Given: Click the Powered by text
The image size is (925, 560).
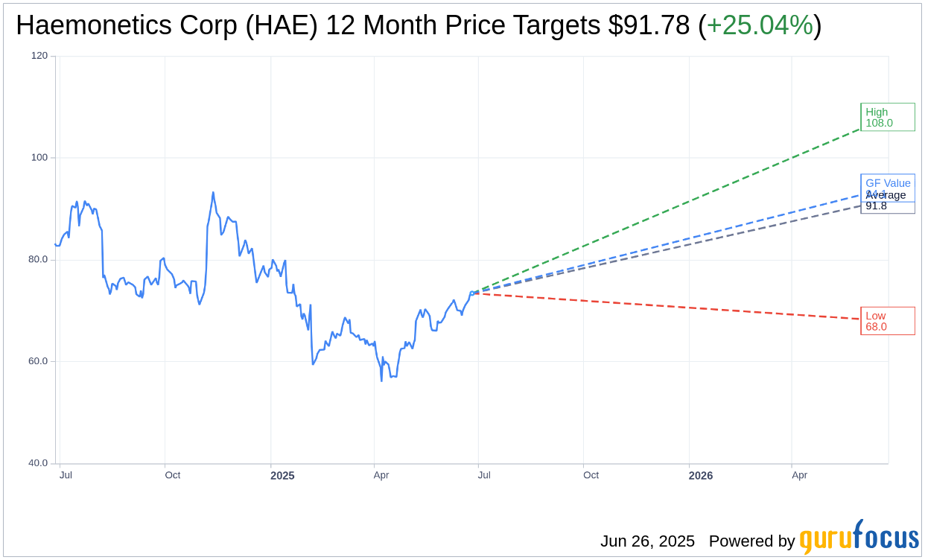Looking at the screenshot, I should pos(751,541).
